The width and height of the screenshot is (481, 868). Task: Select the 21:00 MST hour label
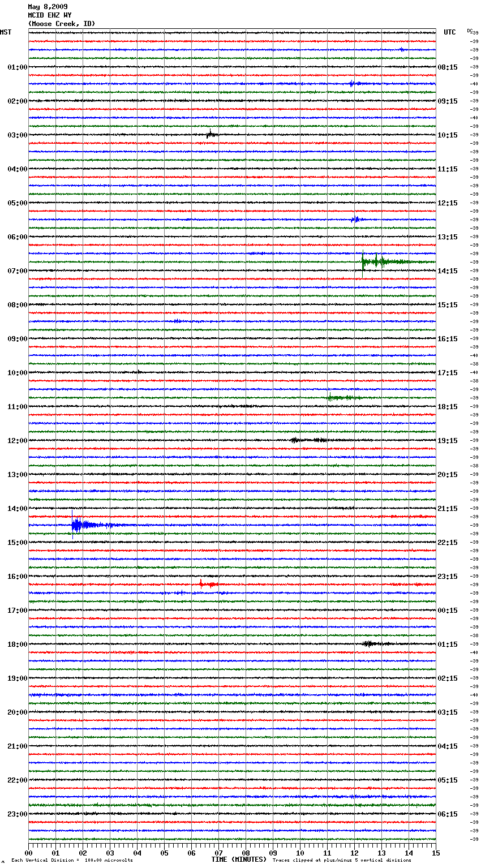click(x=18, y=746)
